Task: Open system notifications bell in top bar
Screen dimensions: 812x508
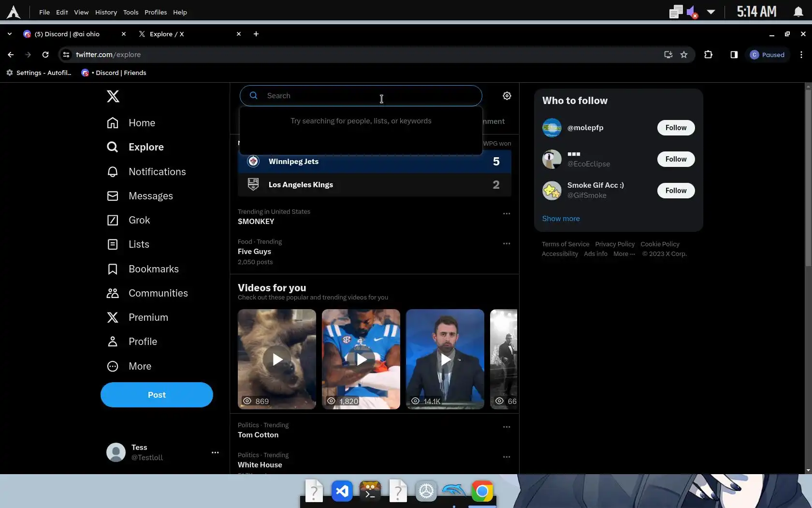Action: click(x=798, y=12)
